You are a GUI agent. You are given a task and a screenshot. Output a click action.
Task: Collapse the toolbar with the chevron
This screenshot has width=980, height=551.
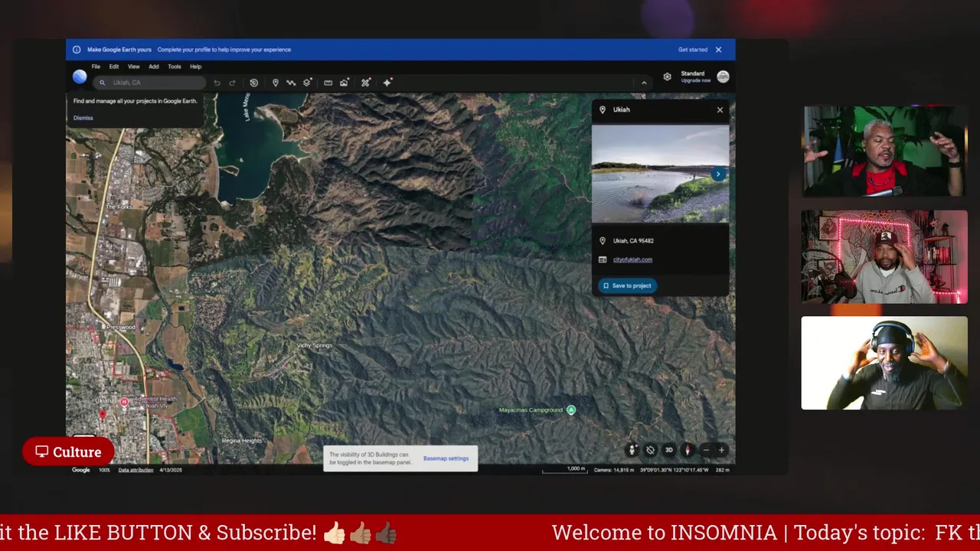click(x=644, y=83)
